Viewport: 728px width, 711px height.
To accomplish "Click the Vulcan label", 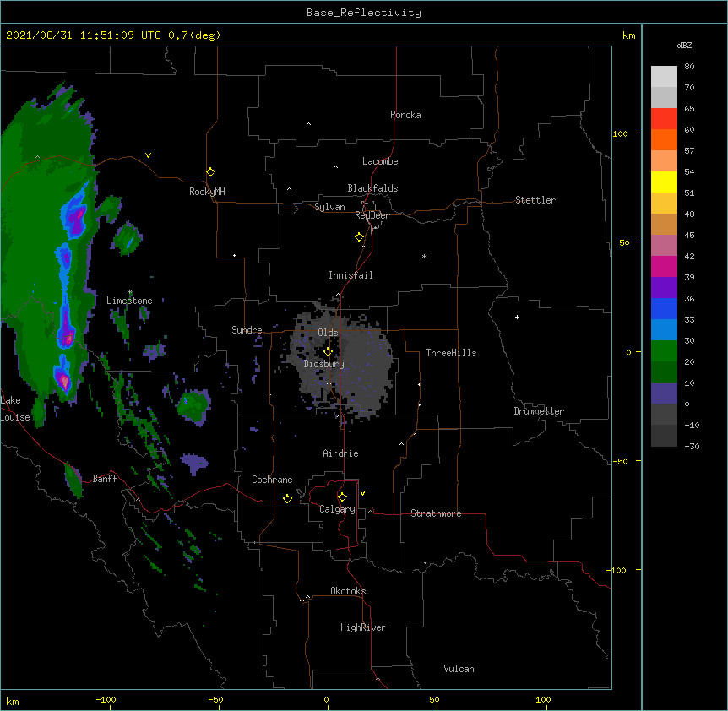I will [x=459, y=669].
